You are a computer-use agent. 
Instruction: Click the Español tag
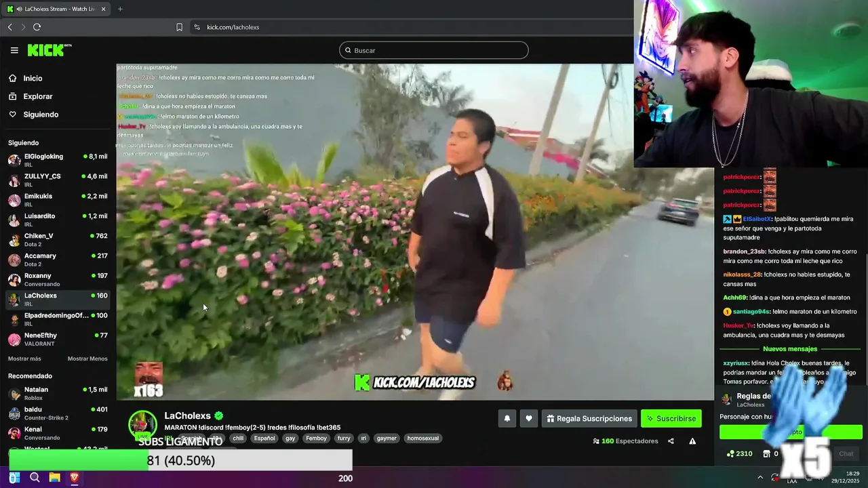coord(264,439)
